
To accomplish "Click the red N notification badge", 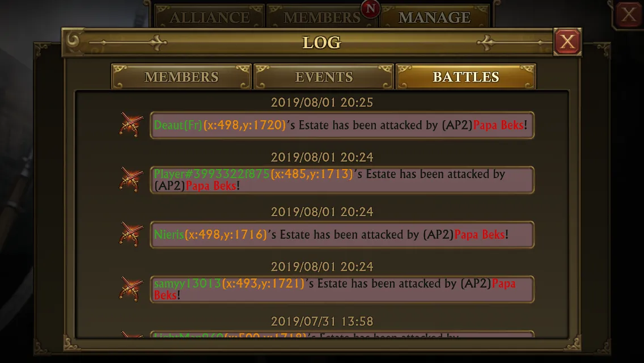I will coord(370,9).
